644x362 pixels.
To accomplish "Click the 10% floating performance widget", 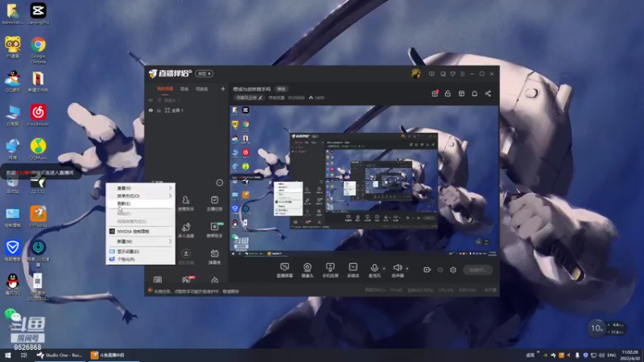I will point(597,328).
